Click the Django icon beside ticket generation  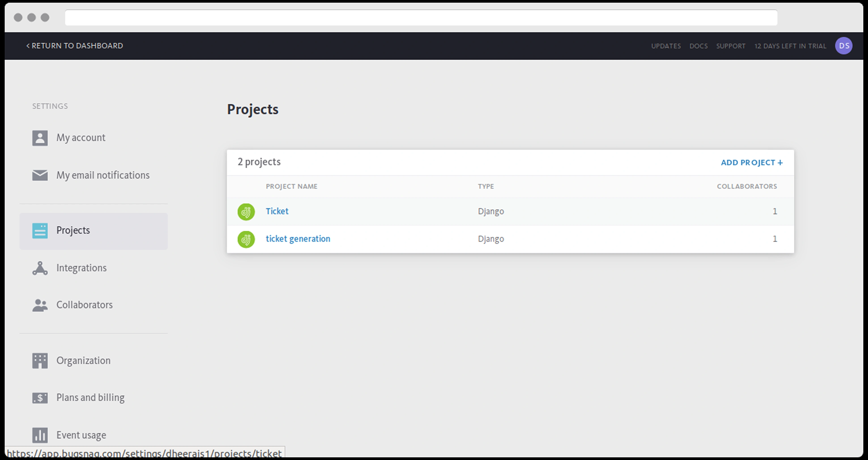click(x=246, y=239)
